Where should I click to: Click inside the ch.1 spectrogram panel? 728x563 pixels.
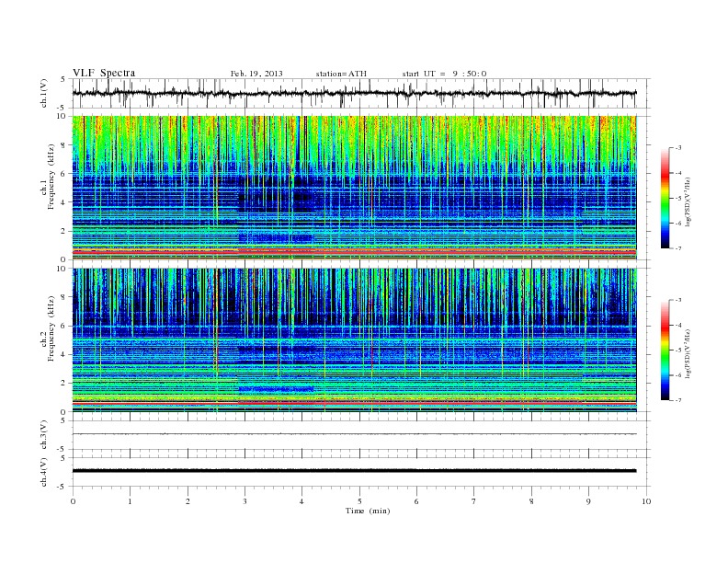[x=354, y=188]
